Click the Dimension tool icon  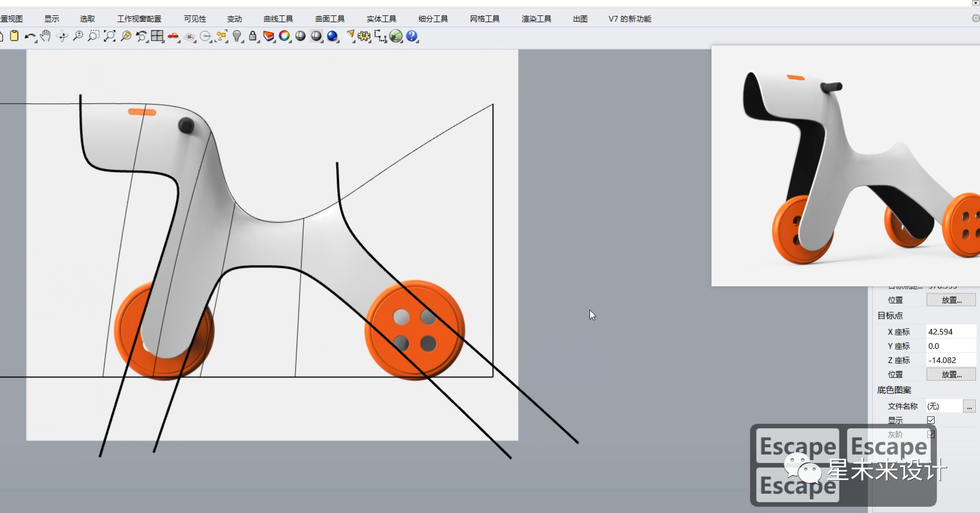(380, 36)
